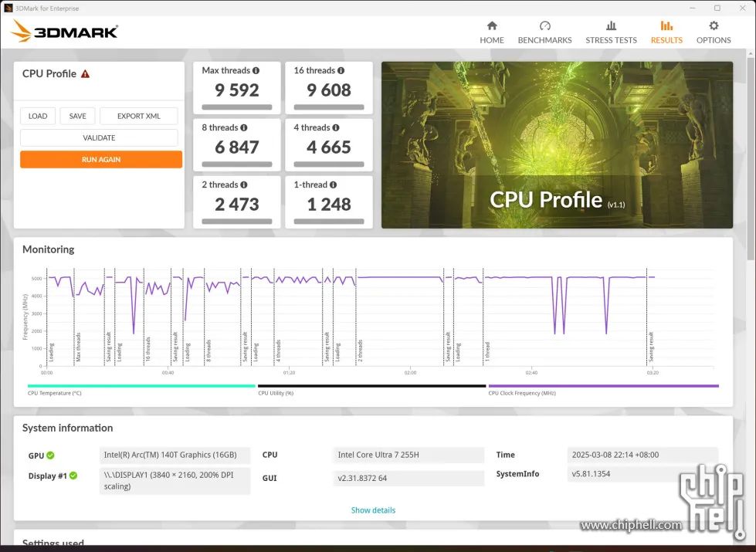Click the STRESS TESTS tab label
The width and height of the screenshot is (756, 552).
[x=611, y=40]
